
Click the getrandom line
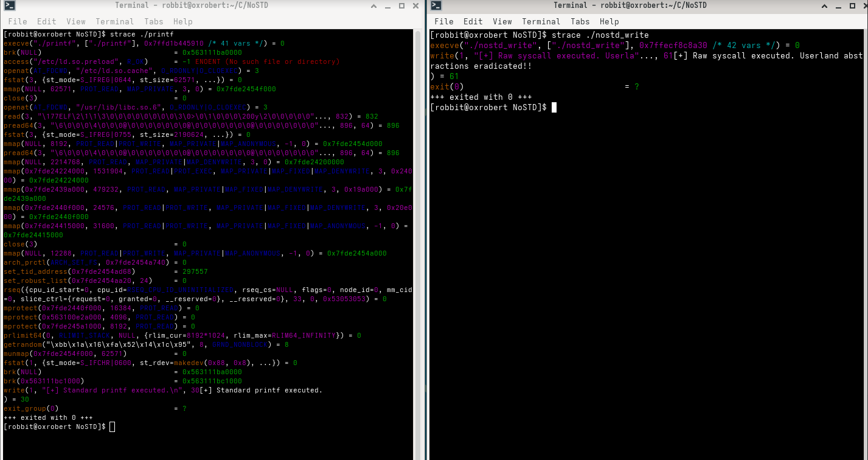146,344
